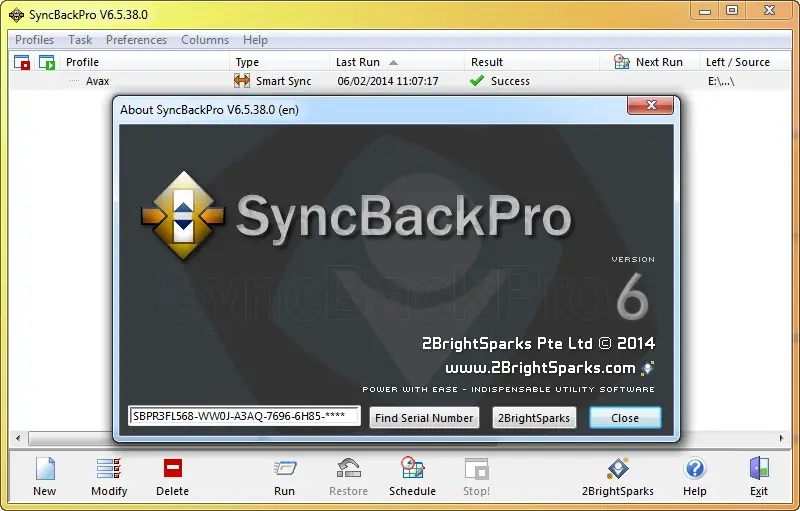Click the Stop! toolbar icon
Viewport: 800px width, 511px height.
[x=477, y=469]
